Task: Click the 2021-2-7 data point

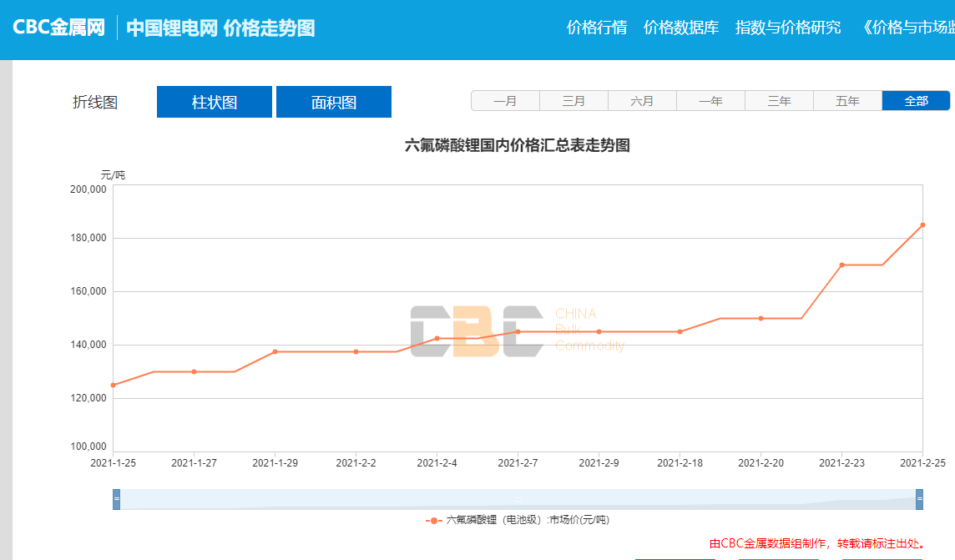Action: pyautogui.click(x=518, y=331)
